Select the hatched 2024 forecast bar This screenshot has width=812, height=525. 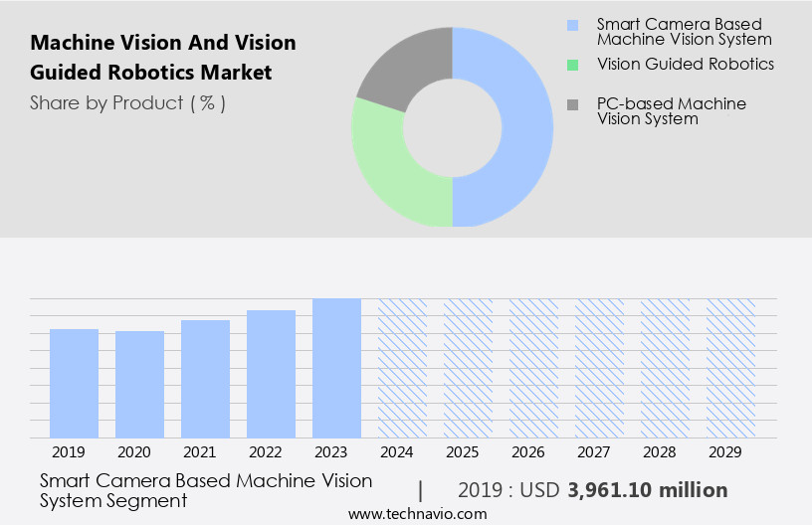tap(403, 368)
